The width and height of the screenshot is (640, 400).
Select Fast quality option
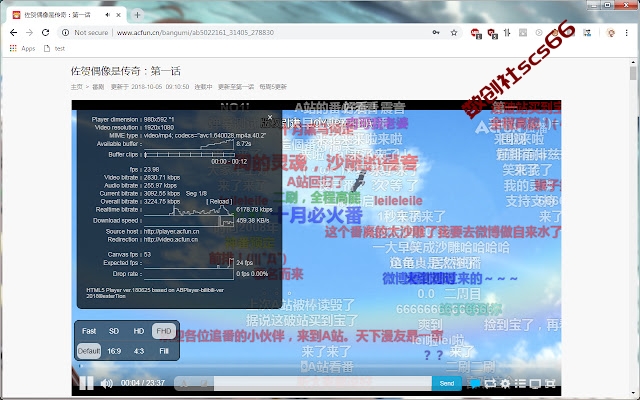coord(89,331)
